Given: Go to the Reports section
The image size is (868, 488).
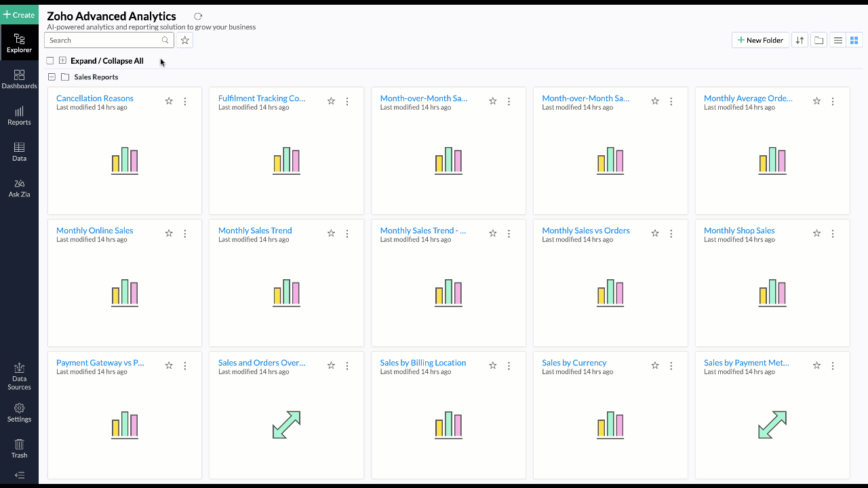Looking at the screenshot, I should point(19,115).
